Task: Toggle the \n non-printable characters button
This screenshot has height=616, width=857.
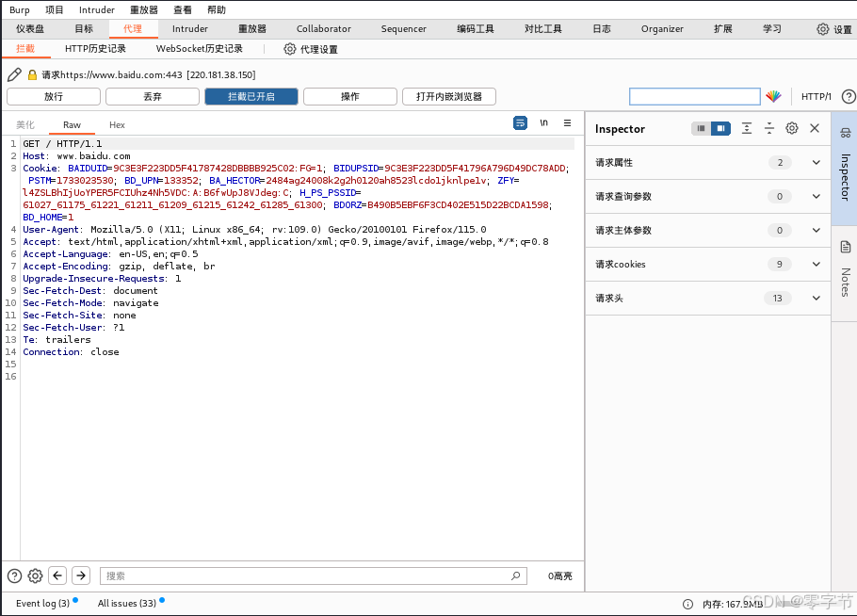Action: click(543, 123)
